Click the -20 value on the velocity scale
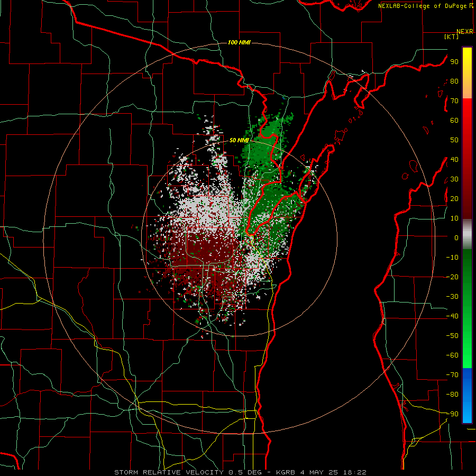476x476 pixels. 452,277
